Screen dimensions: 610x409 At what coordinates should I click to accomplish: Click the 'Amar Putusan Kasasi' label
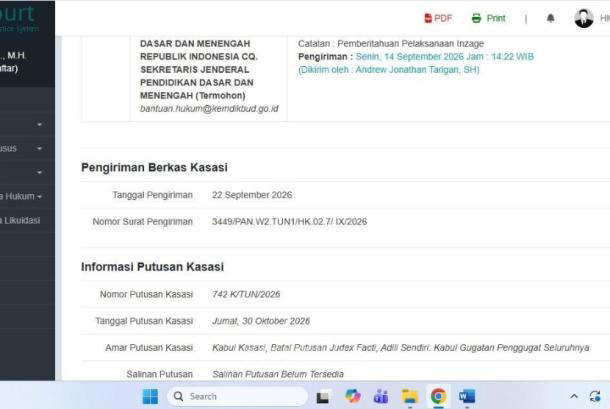click(x=149, y=348)
